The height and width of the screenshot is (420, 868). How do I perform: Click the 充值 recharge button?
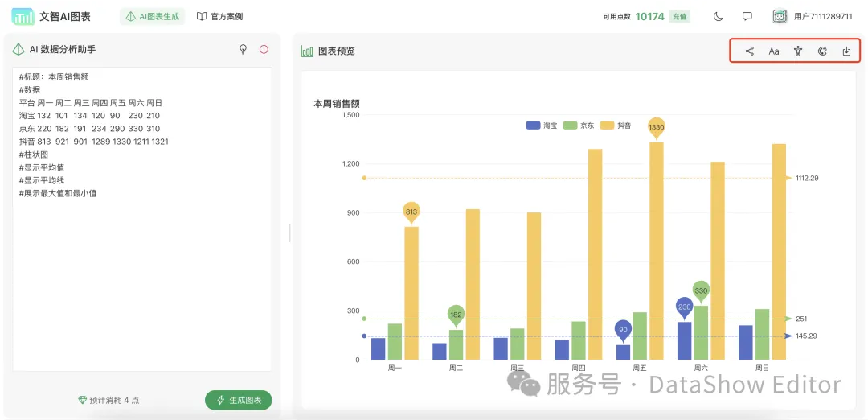point(679,17)
